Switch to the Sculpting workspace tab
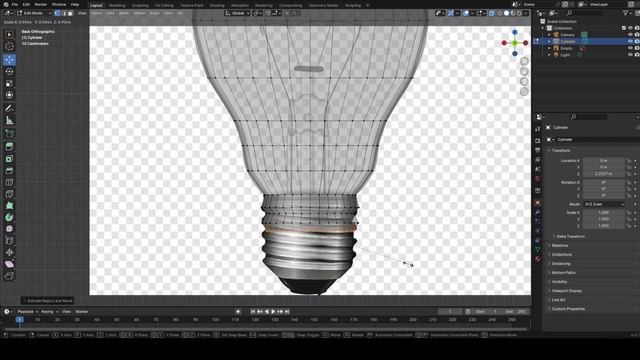Screen dimensions: 640x360 pos(140,5)
